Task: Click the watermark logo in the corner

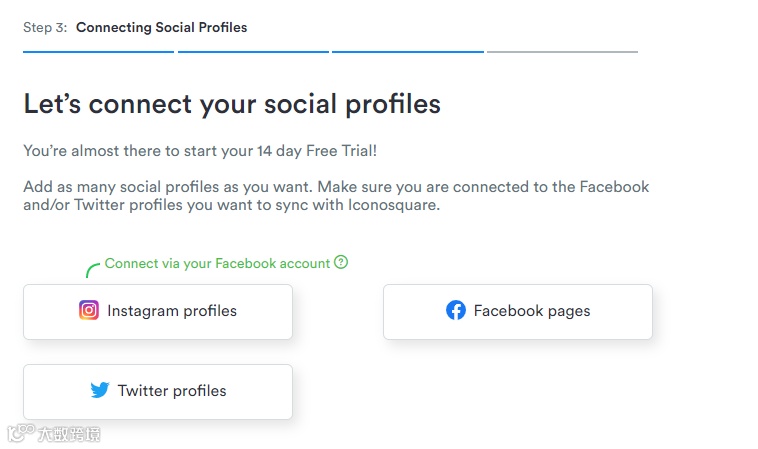Action: 19,433
